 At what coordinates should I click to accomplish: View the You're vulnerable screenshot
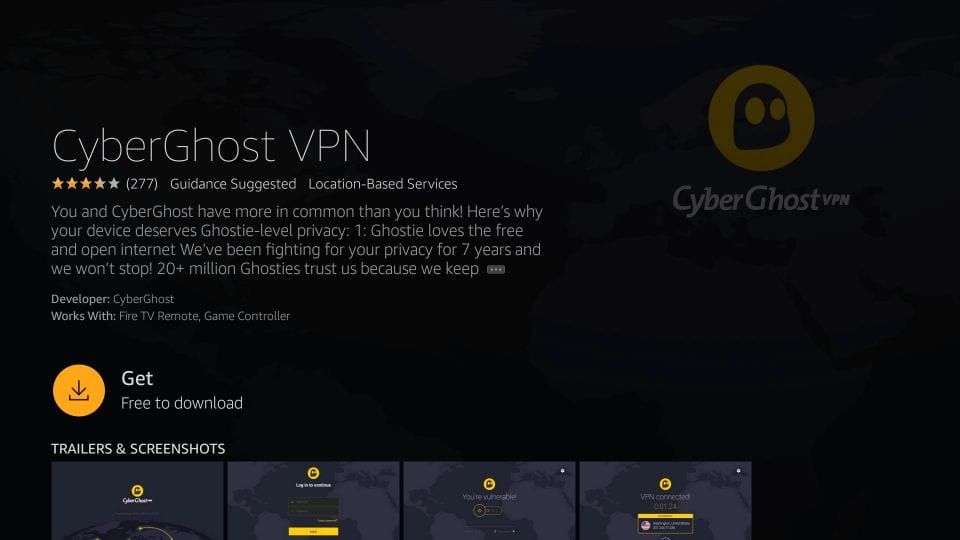coord(489,501)
